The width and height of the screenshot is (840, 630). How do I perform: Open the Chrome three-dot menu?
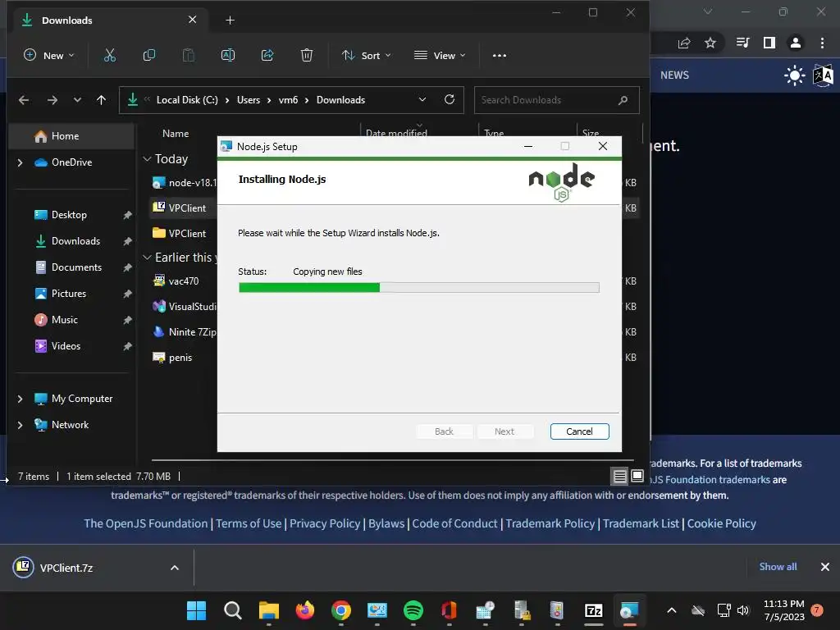(x=822, y=43)
